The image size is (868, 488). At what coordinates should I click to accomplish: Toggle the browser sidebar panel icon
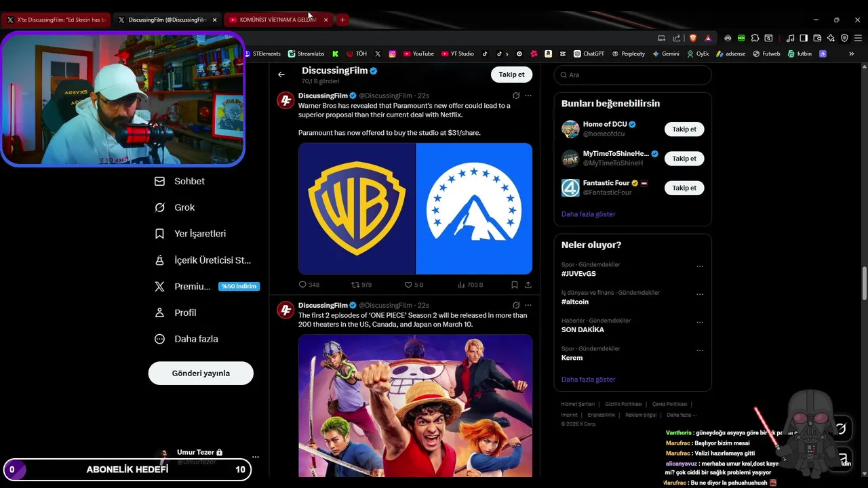(x=804, y=38)
